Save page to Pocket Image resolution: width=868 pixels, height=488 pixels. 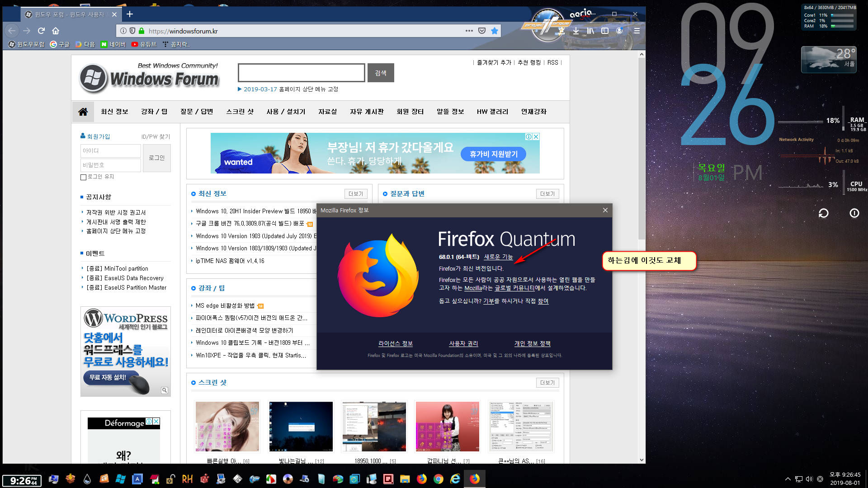(482, 31)
